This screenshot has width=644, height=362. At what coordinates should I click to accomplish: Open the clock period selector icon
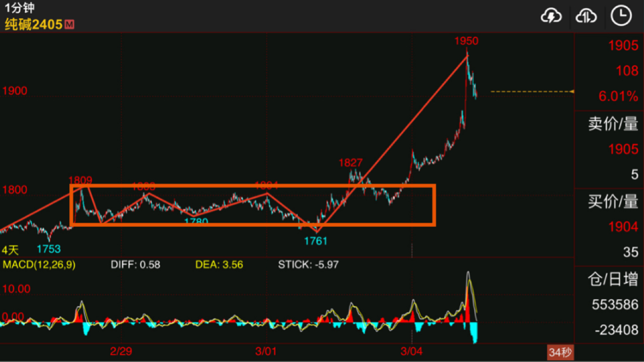tap(621, 16)
